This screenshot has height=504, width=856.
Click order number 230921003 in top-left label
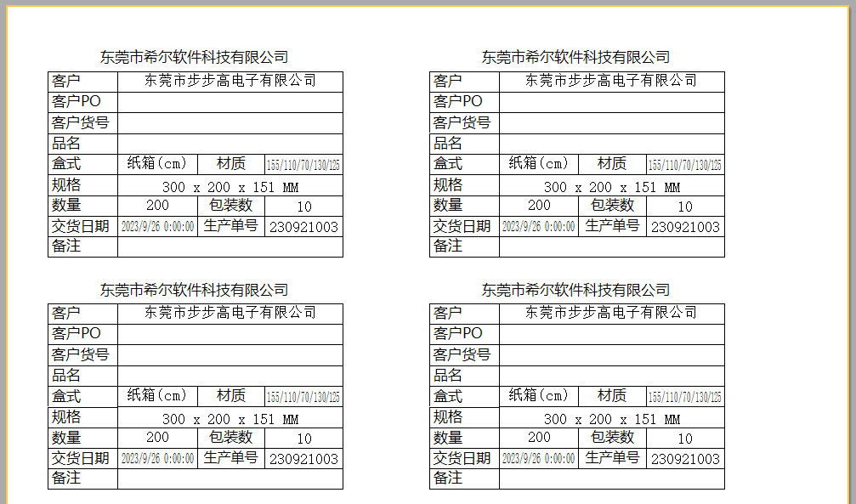pos(303,227)
